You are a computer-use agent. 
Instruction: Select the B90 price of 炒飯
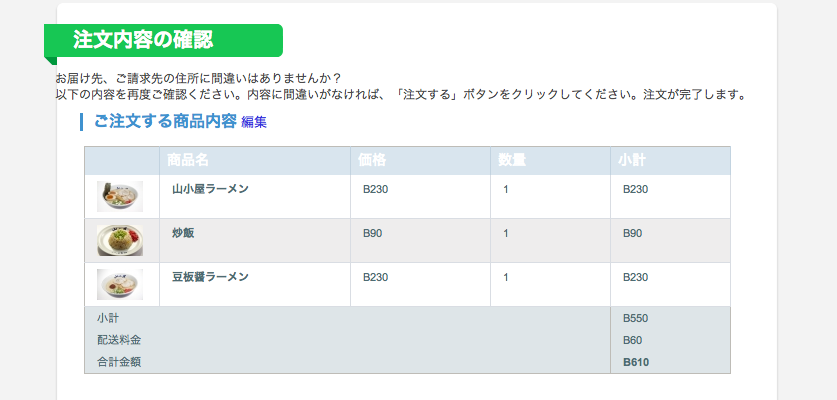coord(373,233)
